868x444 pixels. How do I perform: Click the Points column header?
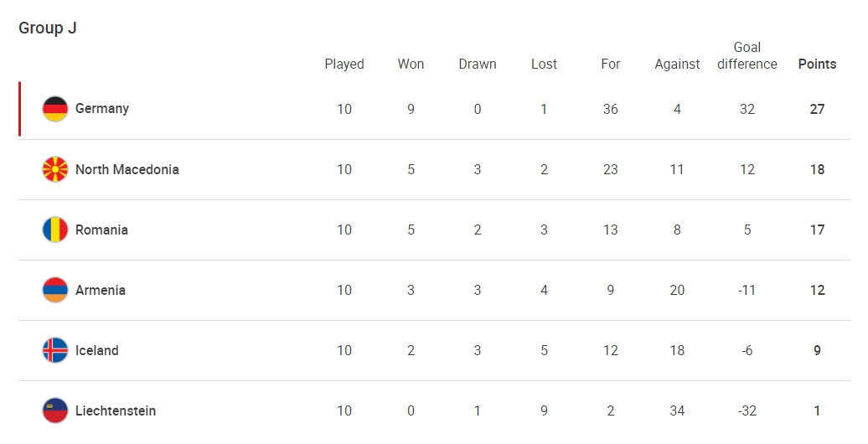[x=817, y=65]
